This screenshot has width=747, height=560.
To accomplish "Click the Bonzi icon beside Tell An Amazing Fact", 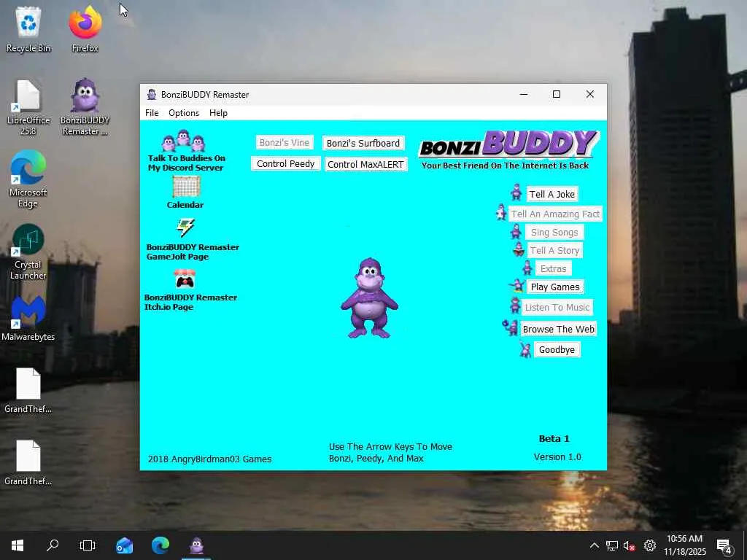I will click(x=500, y=212).
